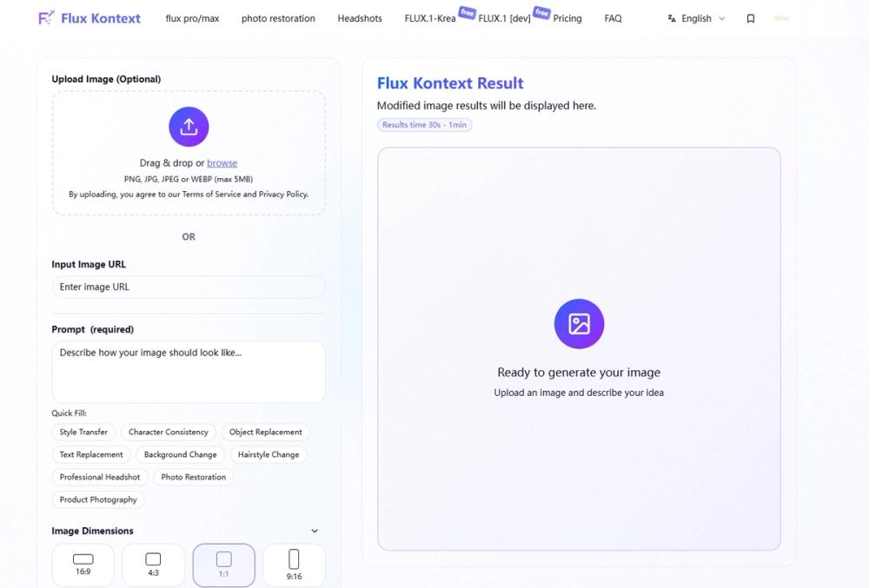This screenshot has width=869, height=588.
Task: Click the Flux Kontext logo icon
Action: coord(46,17)
